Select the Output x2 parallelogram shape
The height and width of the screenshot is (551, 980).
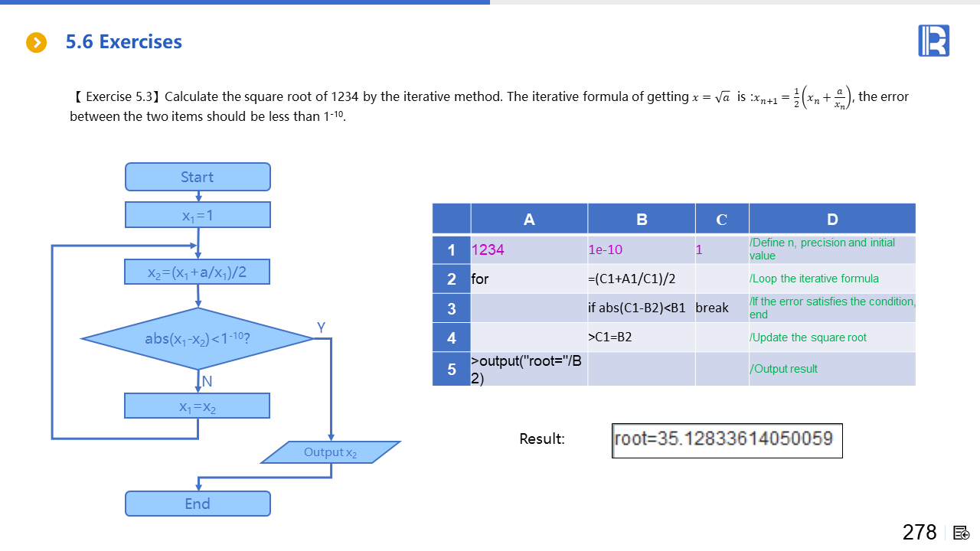[x=330, y=452]
